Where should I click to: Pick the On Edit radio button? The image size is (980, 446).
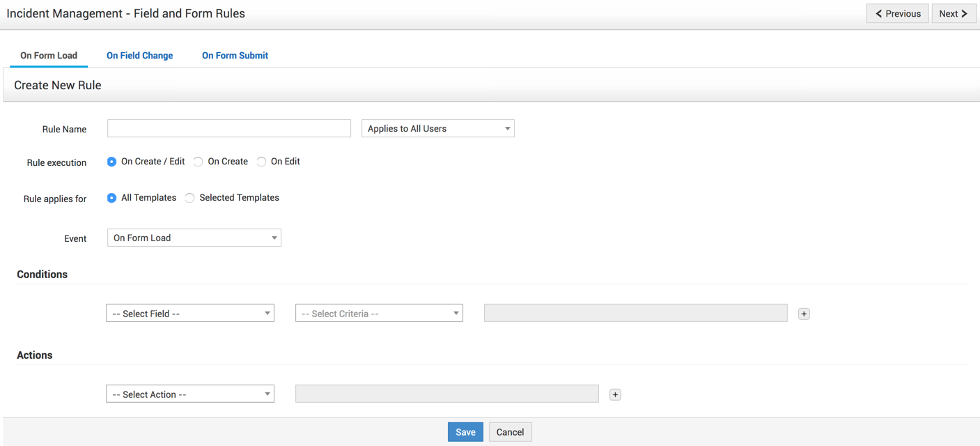(x=261, y=162)
